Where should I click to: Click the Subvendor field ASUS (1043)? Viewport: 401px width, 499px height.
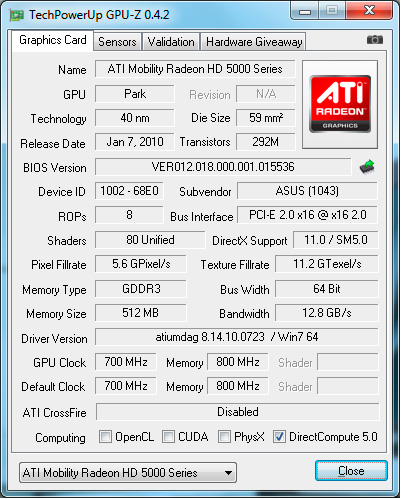[307, 191]
